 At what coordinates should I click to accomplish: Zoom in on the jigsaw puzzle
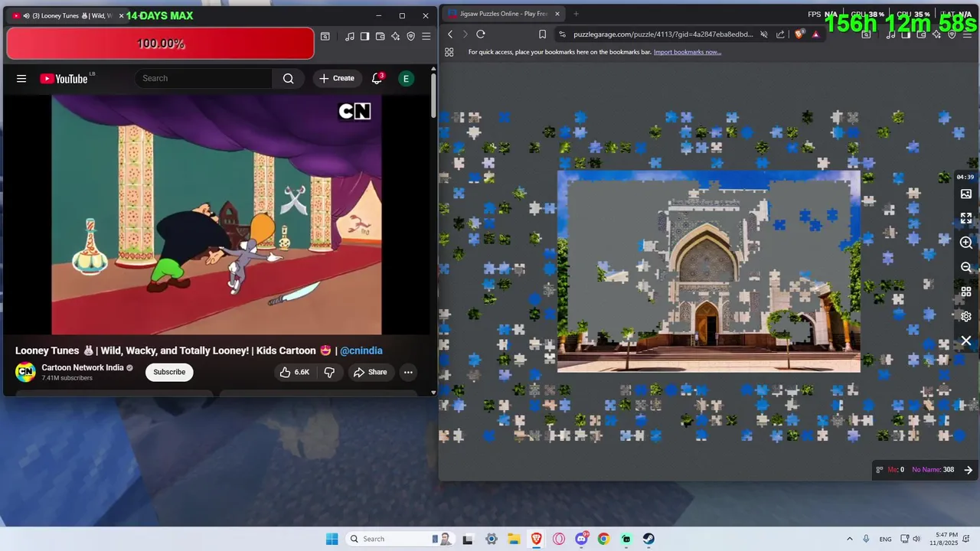pos(966,243)
